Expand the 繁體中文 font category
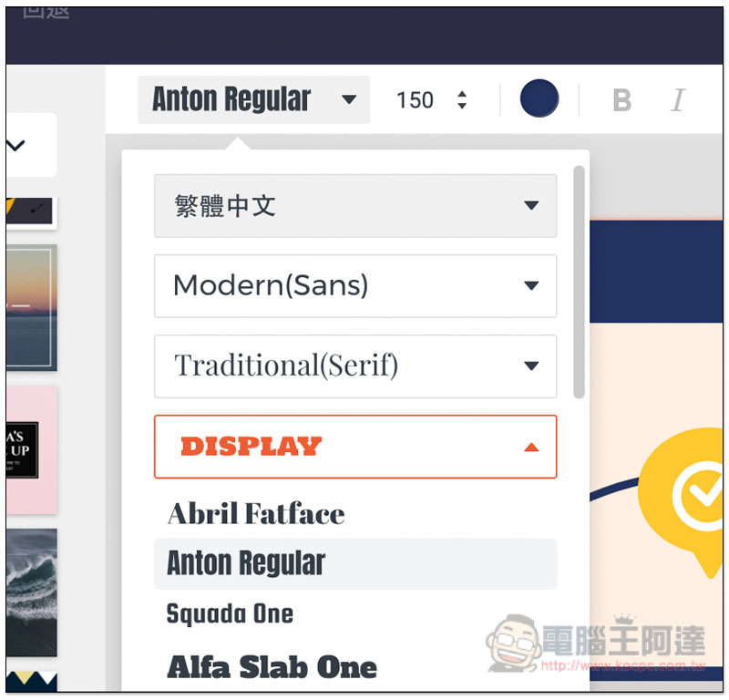The height and width of the screenshot is (700, 729). coord(355,206)
